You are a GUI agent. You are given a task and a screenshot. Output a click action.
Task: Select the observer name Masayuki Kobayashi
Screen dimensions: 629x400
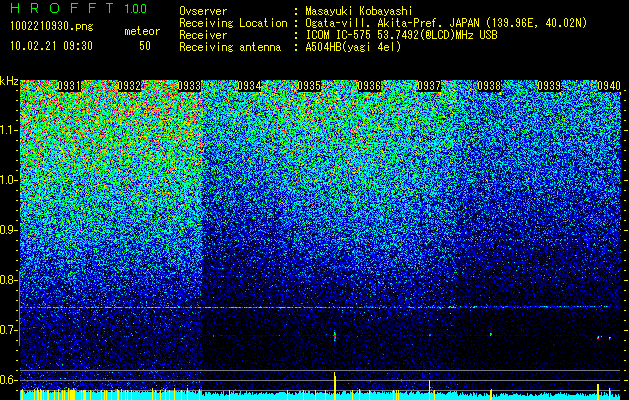[x=359, y=11]
